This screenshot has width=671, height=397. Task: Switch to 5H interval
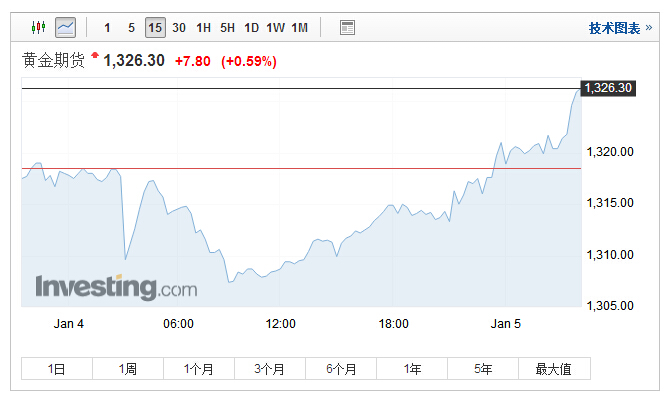click(227, 28)
